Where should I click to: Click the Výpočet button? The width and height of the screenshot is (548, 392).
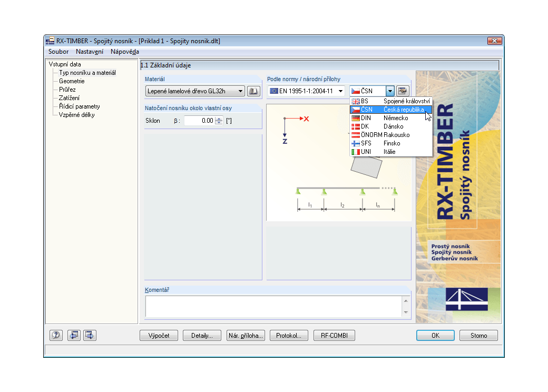coord(159,336)
